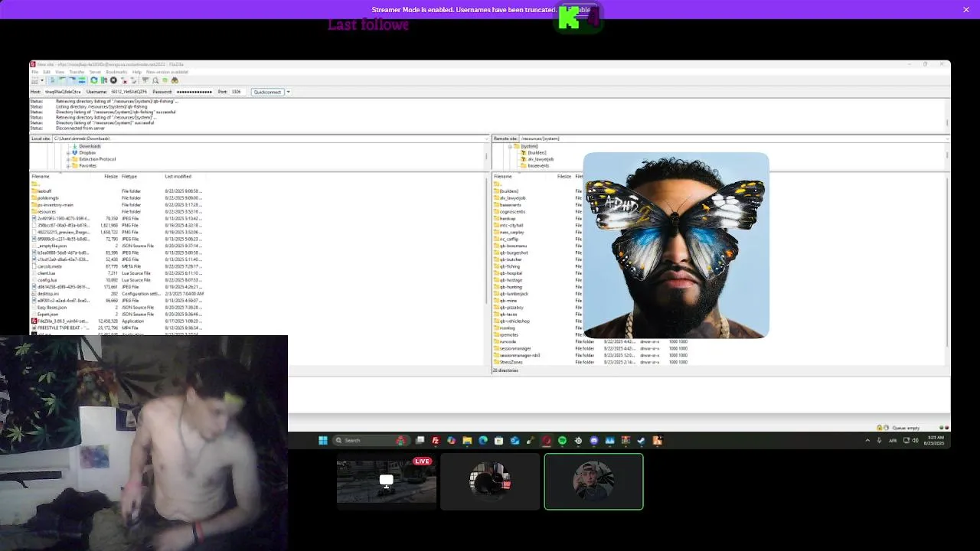
Task: Open the Help menu
Action: (x=136, y=72)
